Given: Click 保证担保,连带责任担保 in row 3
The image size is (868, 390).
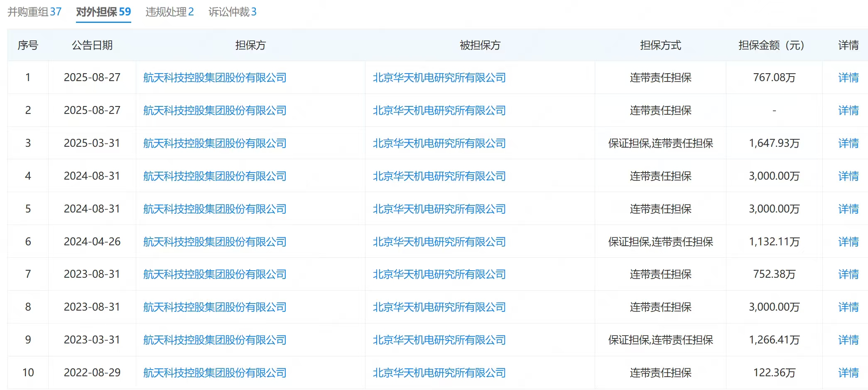Looking at the screenshot, I should 661,143.
